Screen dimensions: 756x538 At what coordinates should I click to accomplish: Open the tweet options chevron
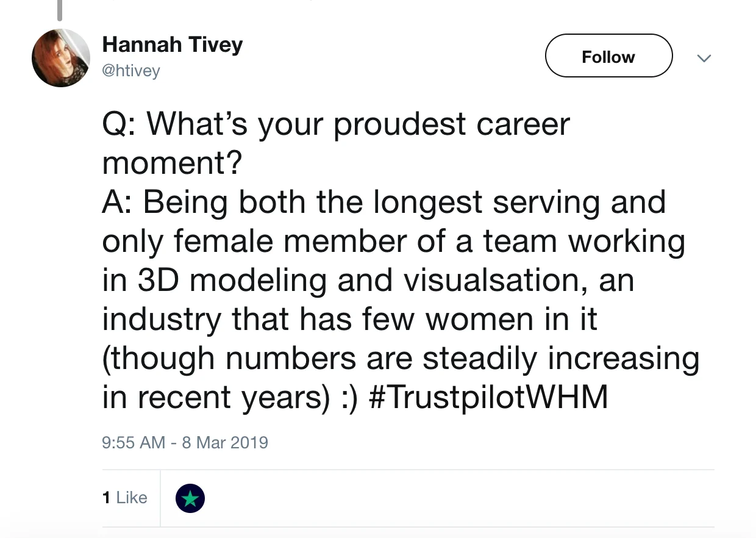(x=704, y=59)
